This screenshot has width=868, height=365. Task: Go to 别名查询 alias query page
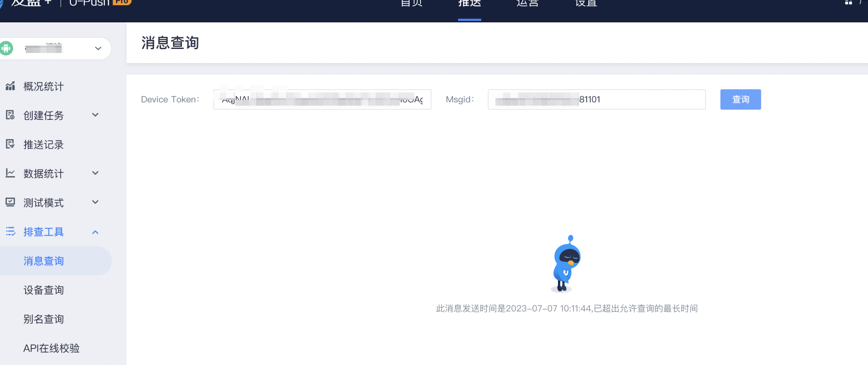tap(43, 319)
